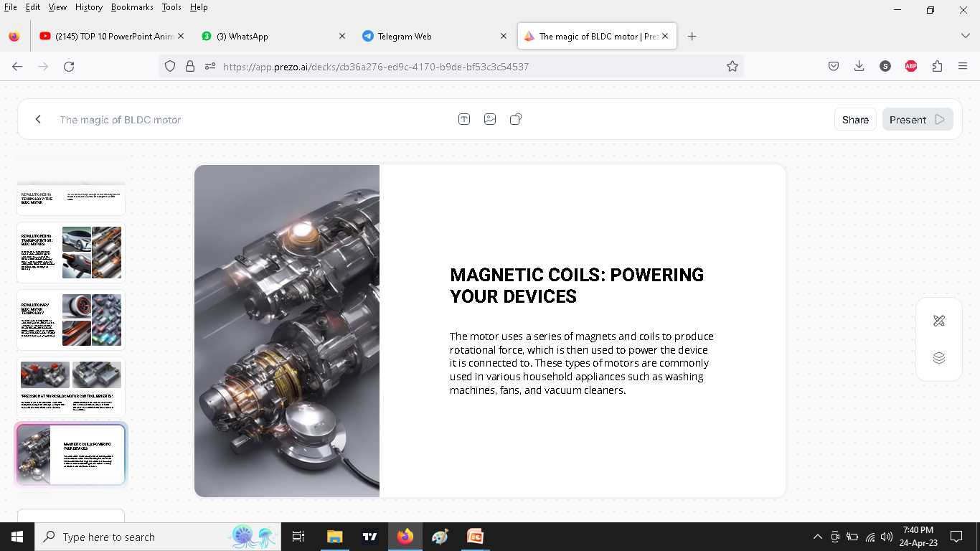Open the design tools pencil-ruler icon
This screenshot has width=980, height=551.
pyautogui.click(x=939, y=321)
